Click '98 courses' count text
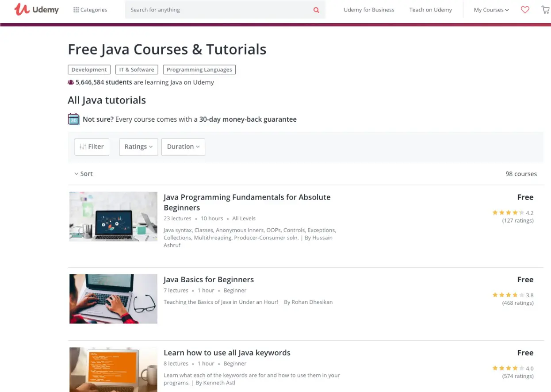The height and width of the screenshot is (392, 551). tap(521, 174)
